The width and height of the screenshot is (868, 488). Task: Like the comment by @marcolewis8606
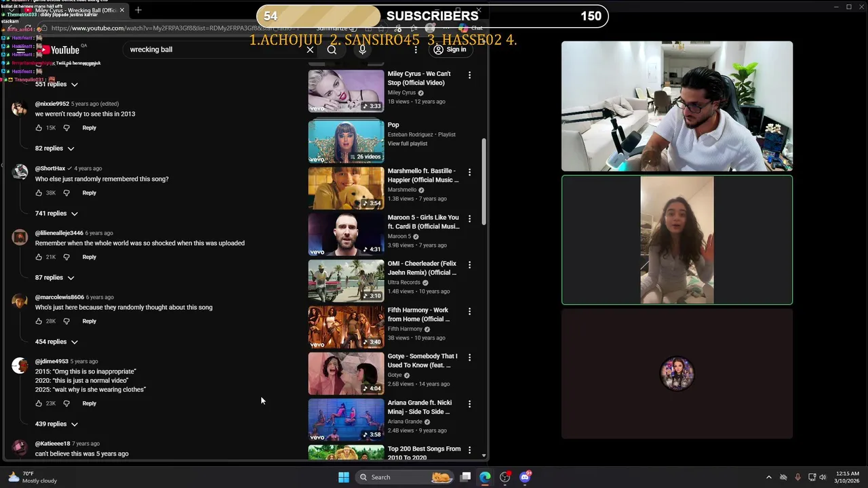39,321
